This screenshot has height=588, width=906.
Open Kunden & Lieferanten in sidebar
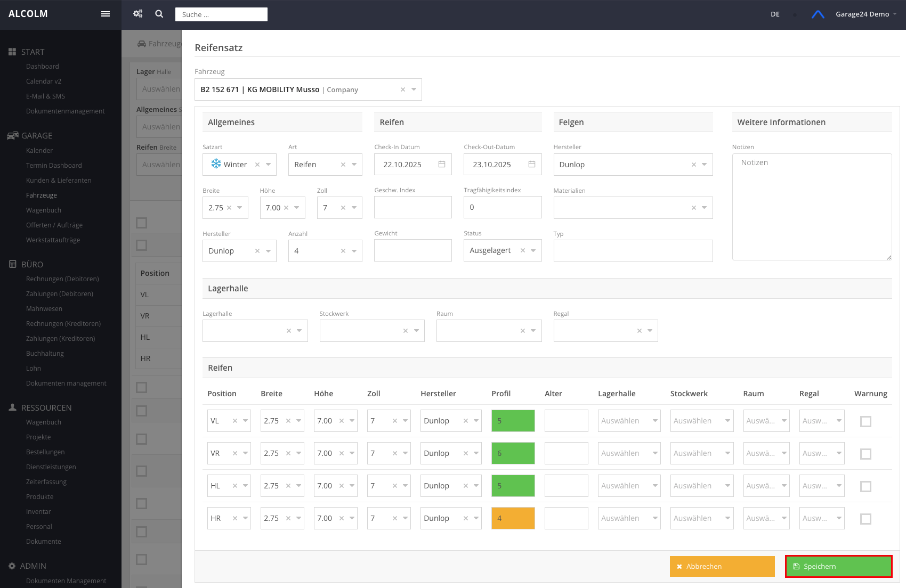59,181
